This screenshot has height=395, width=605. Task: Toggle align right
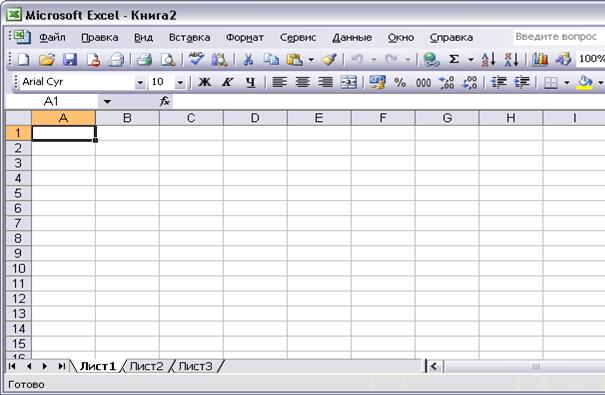click(326, 82)
